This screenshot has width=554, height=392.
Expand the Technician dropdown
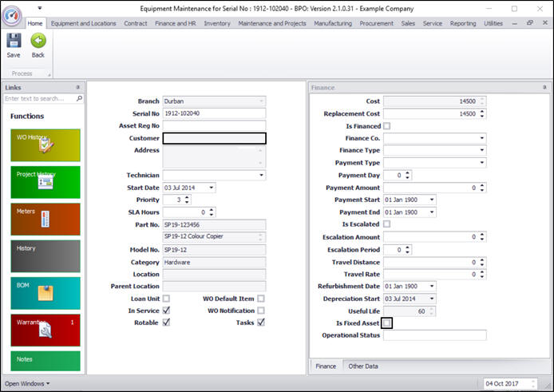[x=261, y=175]
